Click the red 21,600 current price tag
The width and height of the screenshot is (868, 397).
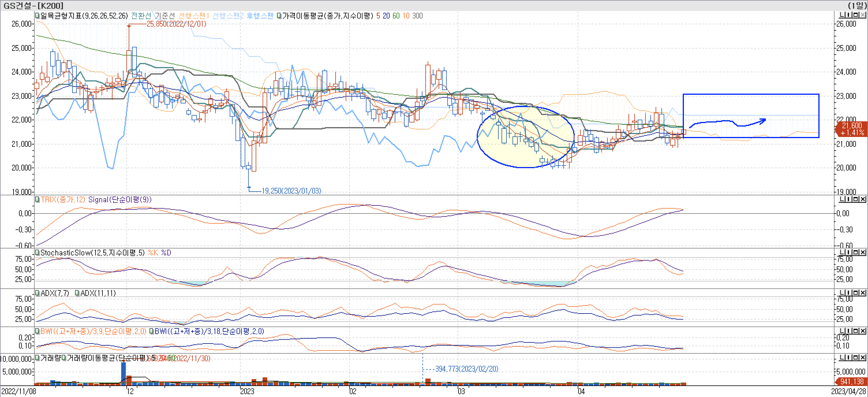coord(852,129)
